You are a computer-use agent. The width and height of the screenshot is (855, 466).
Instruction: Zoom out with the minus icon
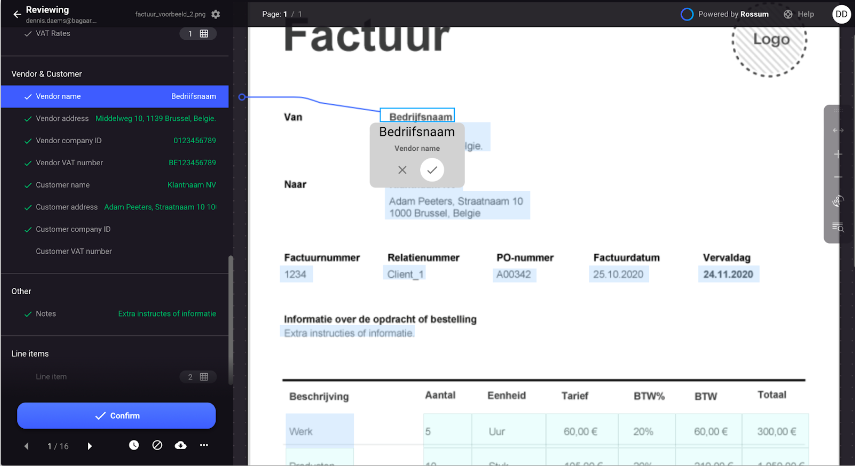[838, 177]
